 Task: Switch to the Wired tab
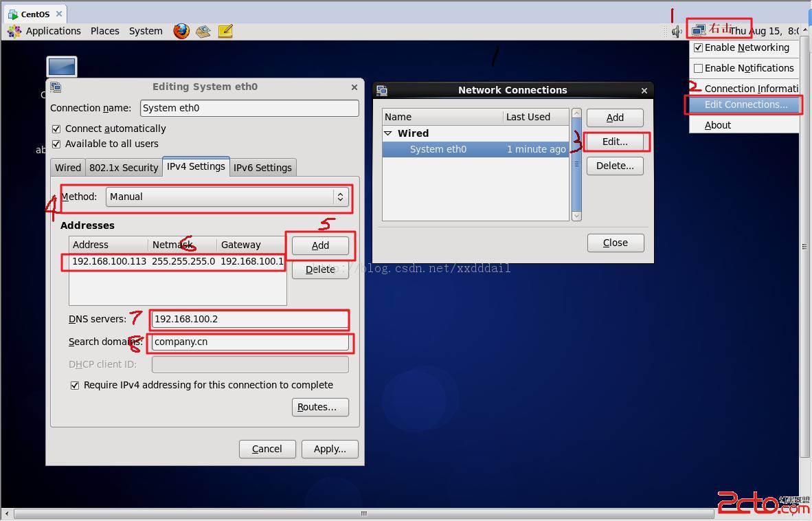[68, 168]
